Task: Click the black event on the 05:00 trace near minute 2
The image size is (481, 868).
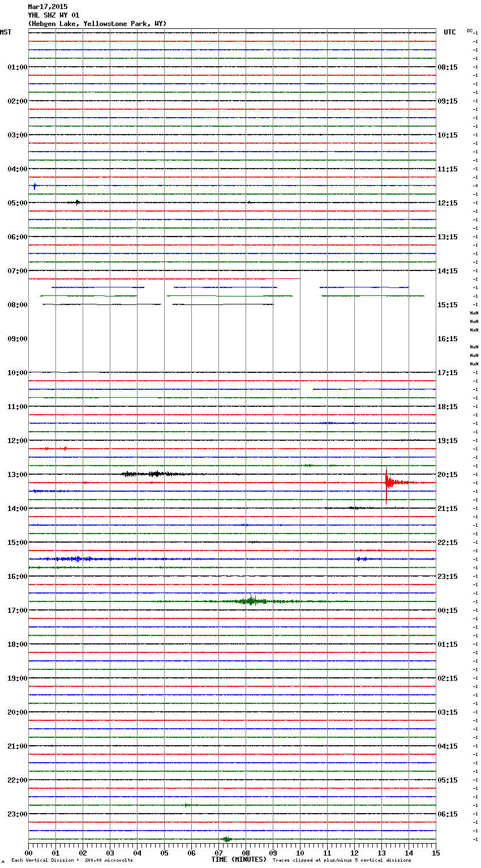Action: click(x=76, y=202)
